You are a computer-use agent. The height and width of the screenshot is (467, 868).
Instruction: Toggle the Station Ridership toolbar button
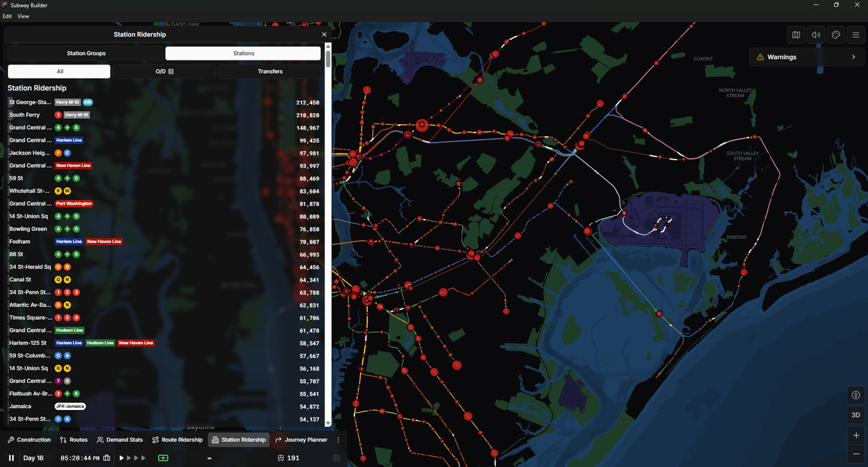[239, 440]
